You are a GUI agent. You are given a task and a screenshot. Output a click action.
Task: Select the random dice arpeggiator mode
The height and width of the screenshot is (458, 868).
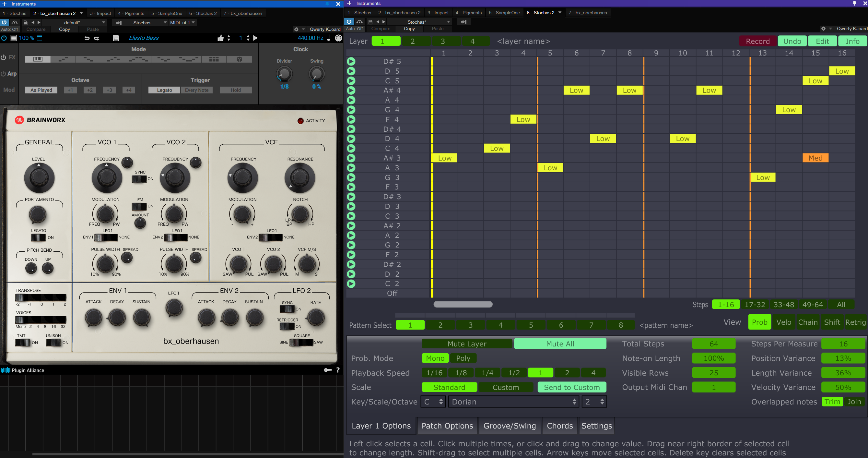pos(239,59)
